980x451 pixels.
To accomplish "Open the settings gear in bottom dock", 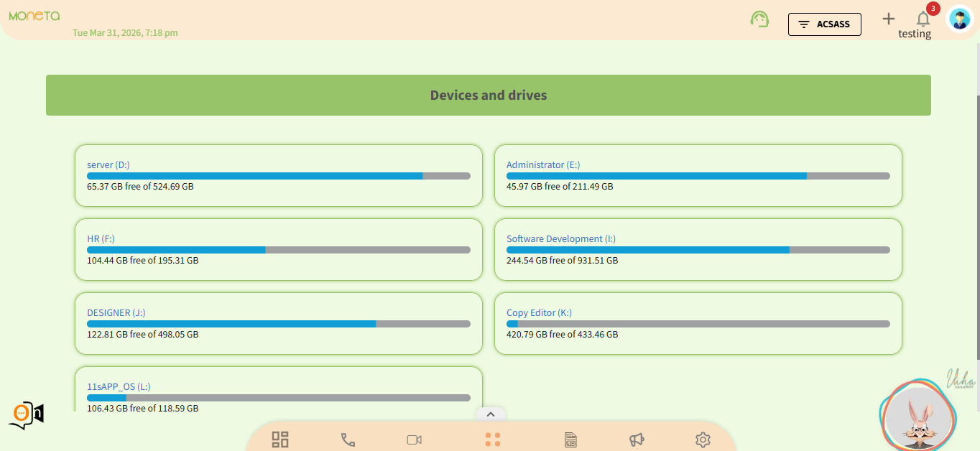I will click(x=703, y=440).
